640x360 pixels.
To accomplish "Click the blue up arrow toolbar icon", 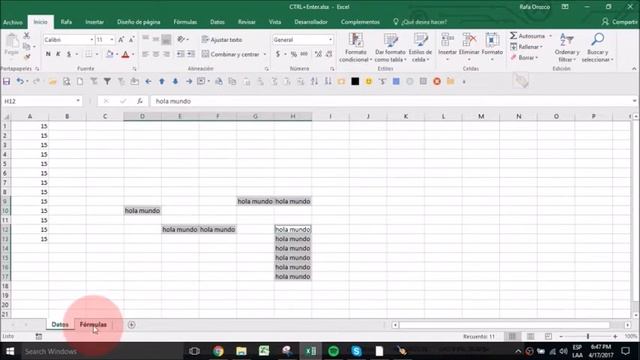I will (x=162, y=82).
